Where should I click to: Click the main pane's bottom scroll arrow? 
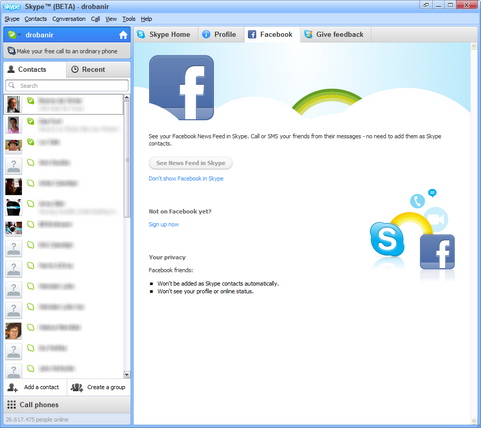pos(474,421)
